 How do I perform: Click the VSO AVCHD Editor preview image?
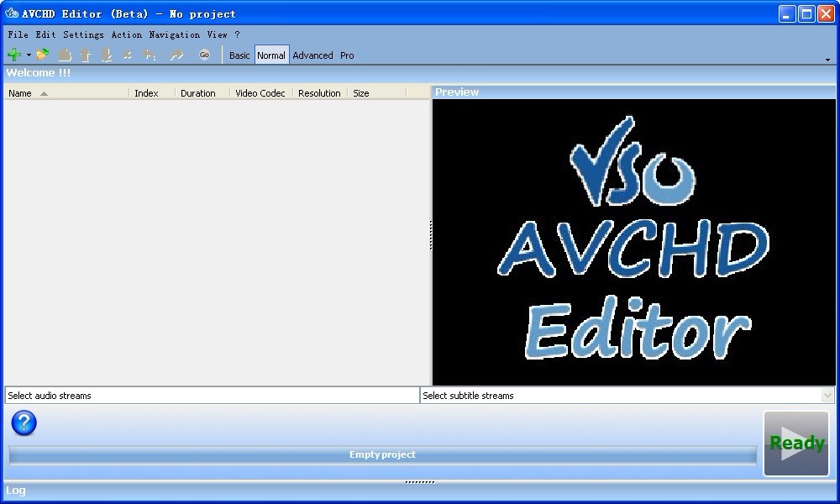(633, 242)
